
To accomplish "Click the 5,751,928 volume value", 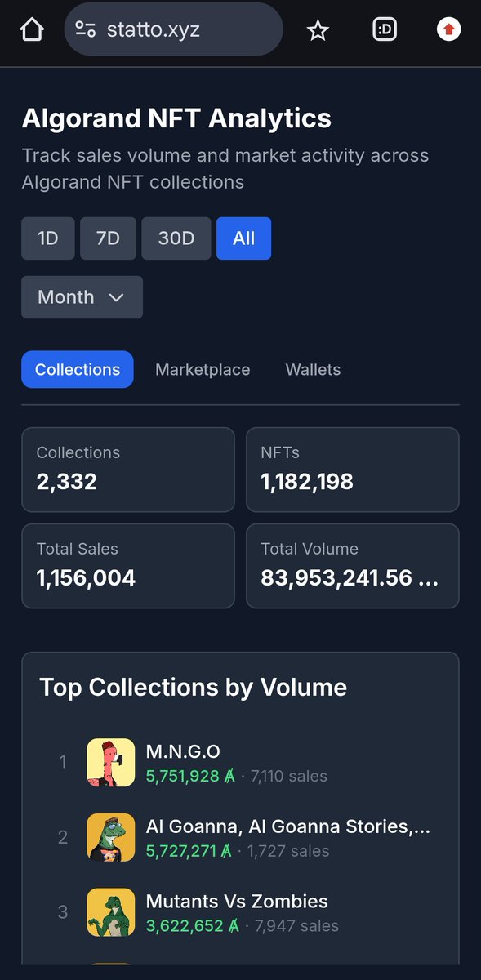I will 190,776.
